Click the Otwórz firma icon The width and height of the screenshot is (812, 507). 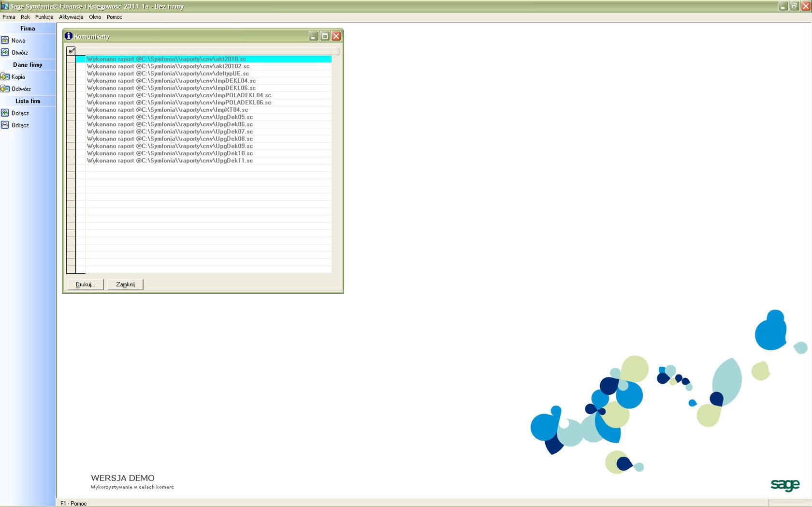[5, 52]
